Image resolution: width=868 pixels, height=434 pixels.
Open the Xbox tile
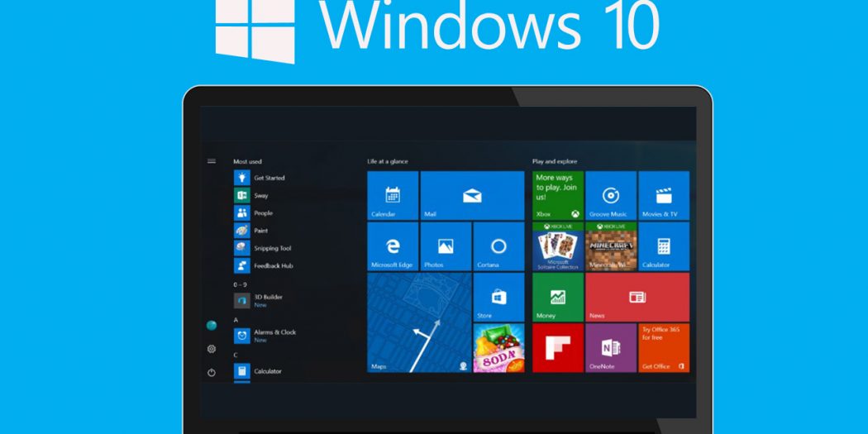[558, 195]
